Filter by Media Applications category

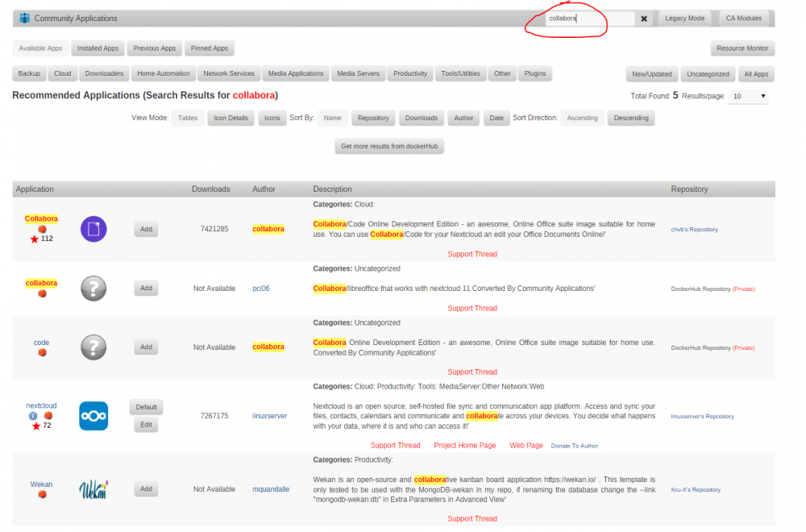click(x=296, y=73)
